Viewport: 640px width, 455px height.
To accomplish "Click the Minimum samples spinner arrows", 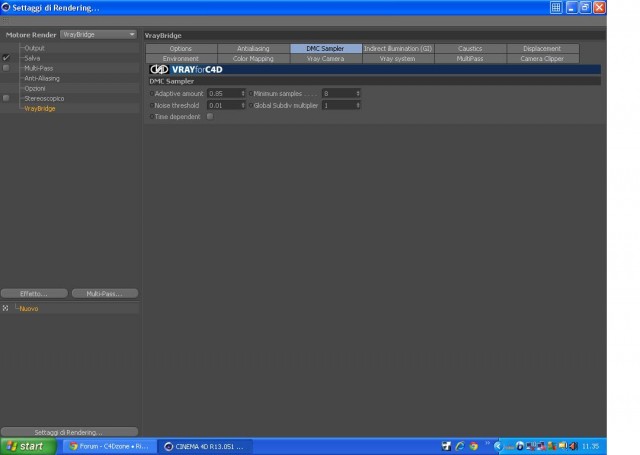I will (x=358, y=93).
